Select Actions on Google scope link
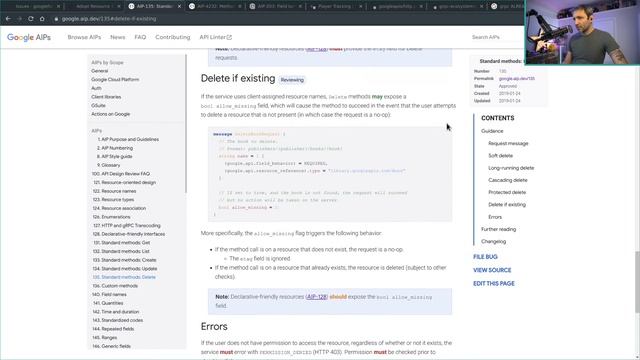The image size is (640, 360). [x=111, y=114]
